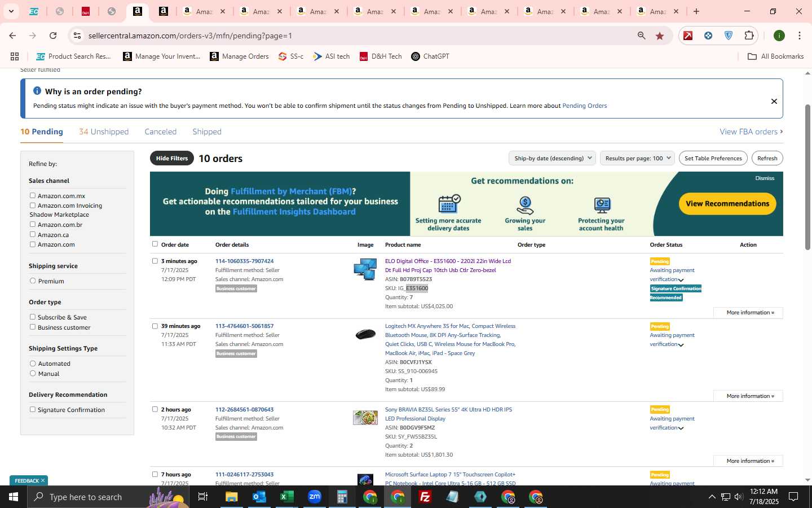Check the Subscribe & Save order type
Image resolution: width=812 pixels, height=508 pixels.
click(x=33, y=317)
